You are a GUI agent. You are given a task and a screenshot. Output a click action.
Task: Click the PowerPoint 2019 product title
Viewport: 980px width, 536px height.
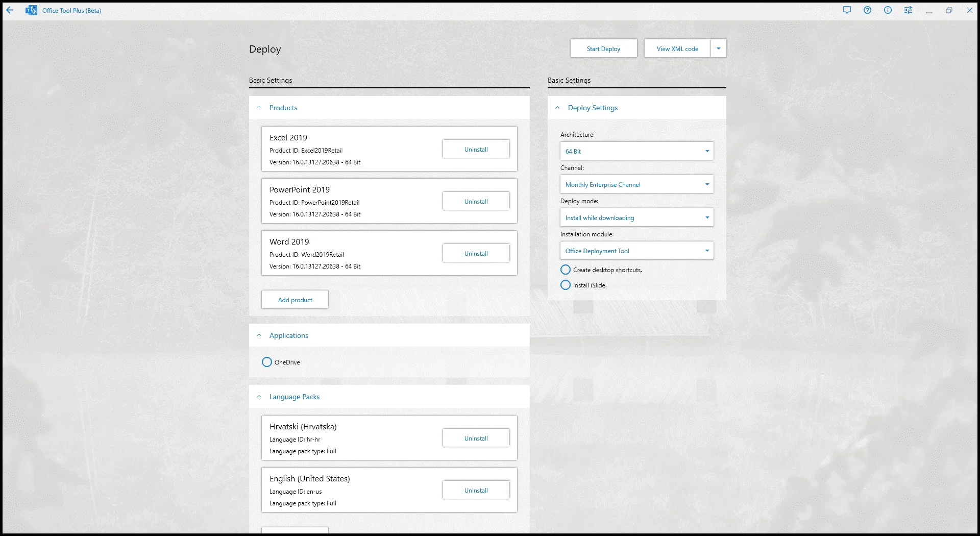[300, 189]
